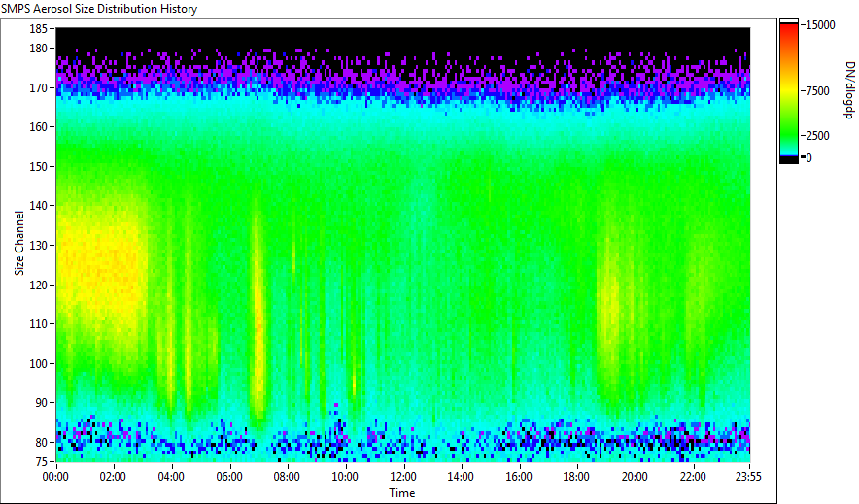Screen dimensions: 859x504
Task: Click the 140 size channel tick
Action: 38,206
